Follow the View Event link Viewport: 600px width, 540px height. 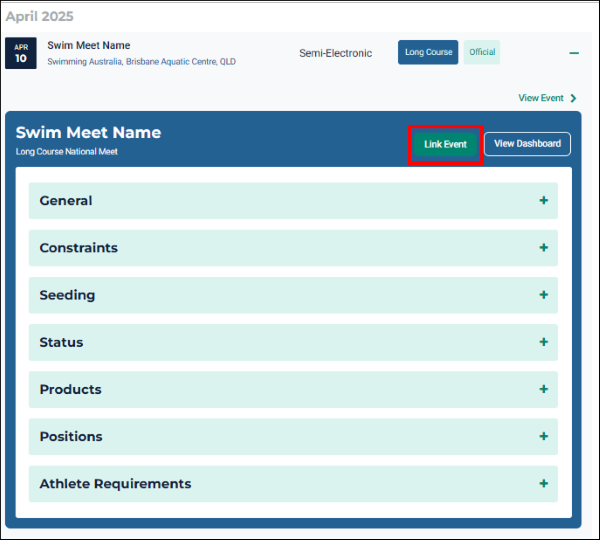pos(541,98)
